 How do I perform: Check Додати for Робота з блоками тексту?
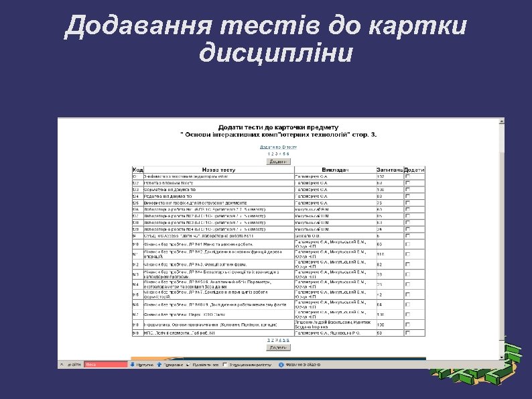point(407,182)
